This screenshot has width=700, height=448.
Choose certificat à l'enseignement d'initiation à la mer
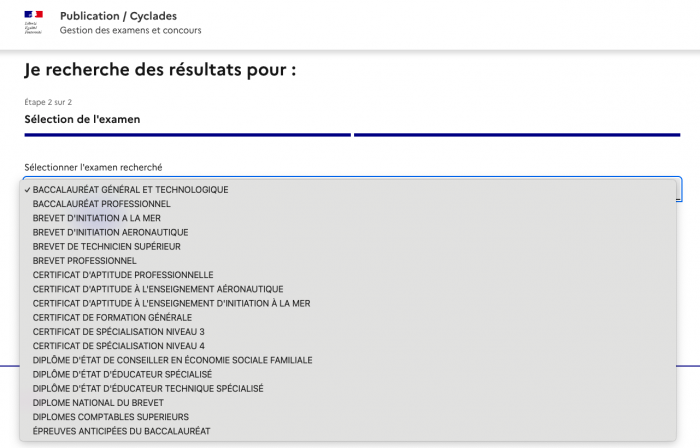coord(348,303)
